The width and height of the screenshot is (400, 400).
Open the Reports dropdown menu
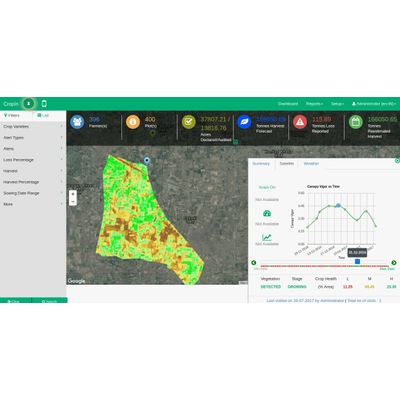pyautogui.click(x=314, y=104)
